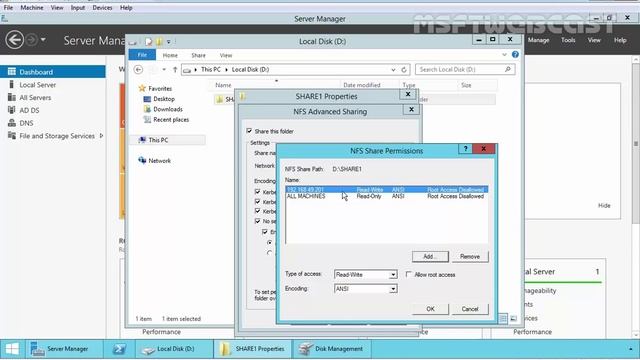Image resolution: width=640 pixels, height=360 pixels.
Task: Switch to Disk Management taskbar item
Action: (331, 349)
